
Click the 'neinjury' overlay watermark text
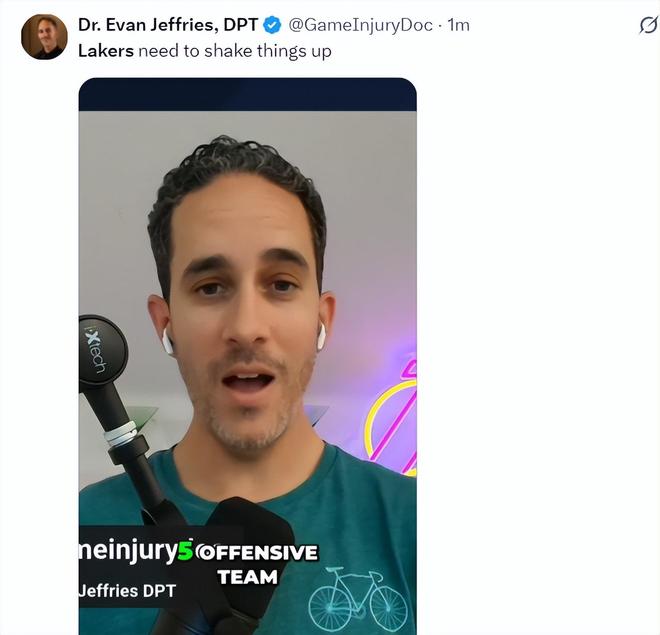click(x=128, y=552)
